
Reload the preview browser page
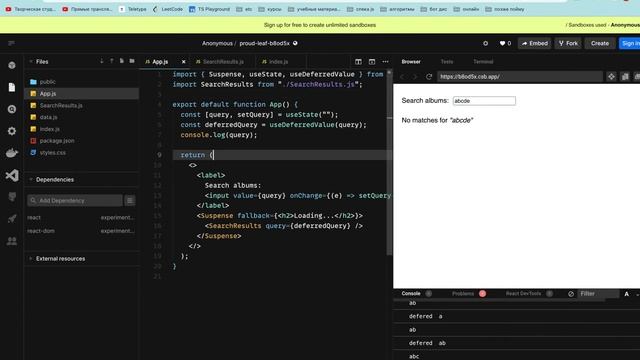click(x=429, y=77)
